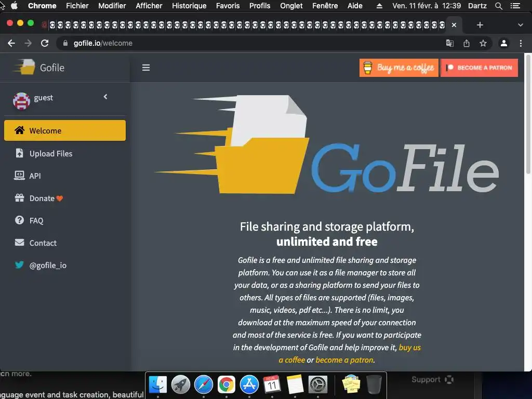Bookmark this page with star icon

point(483,43)
